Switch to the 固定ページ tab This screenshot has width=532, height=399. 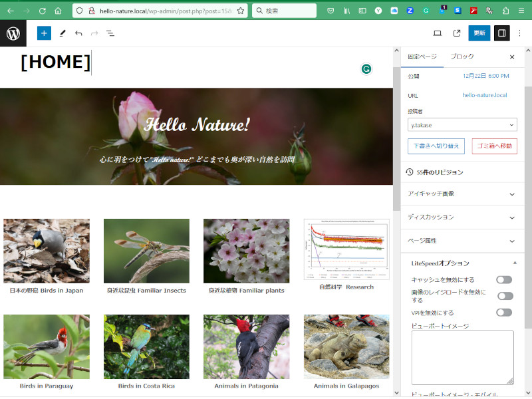tap(422, 57)
